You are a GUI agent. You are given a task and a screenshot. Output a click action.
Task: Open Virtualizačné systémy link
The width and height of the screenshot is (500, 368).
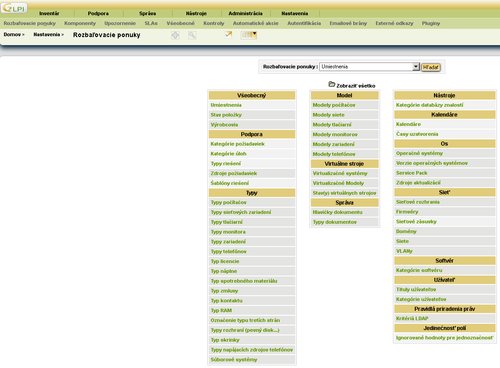point(340,173)
